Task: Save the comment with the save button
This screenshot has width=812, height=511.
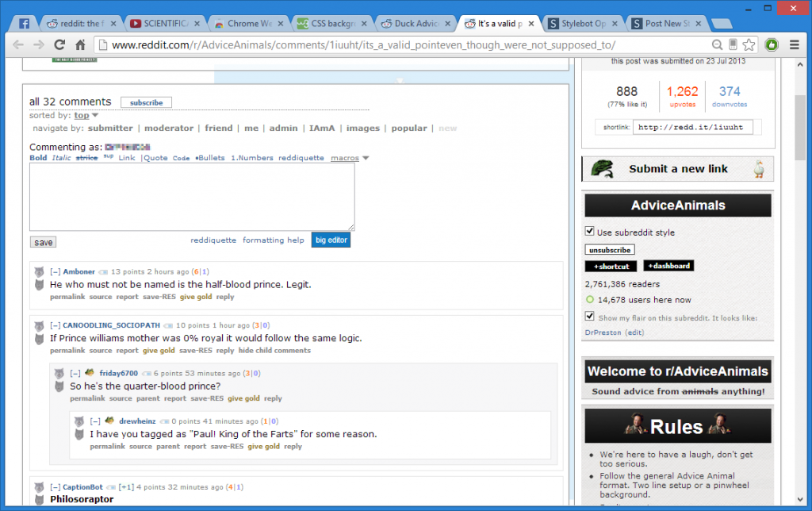Action: coord(44,243)
